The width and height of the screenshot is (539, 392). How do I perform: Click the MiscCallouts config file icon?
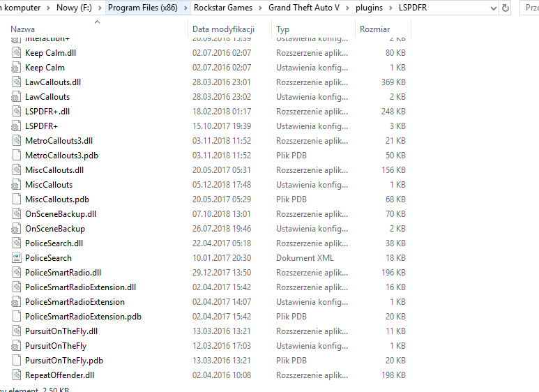click(x=16, y=185)
